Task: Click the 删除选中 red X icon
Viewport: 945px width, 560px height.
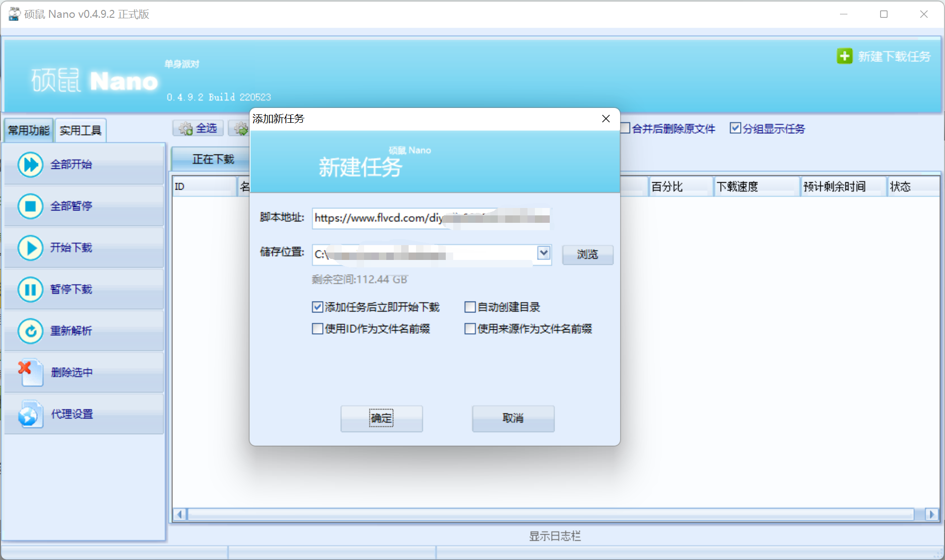Action: point(30,372)
